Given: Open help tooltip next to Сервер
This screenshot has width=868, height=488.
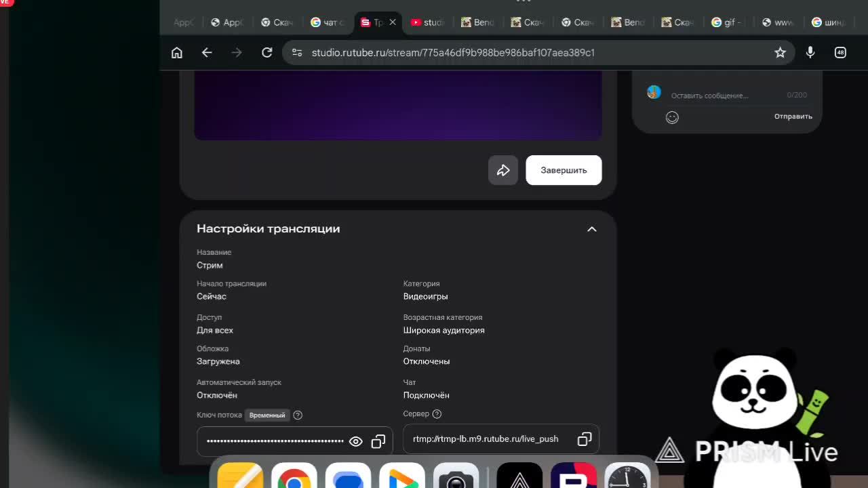Looking at the screenshot, I should pyautogui.click(x=437, y=413).
